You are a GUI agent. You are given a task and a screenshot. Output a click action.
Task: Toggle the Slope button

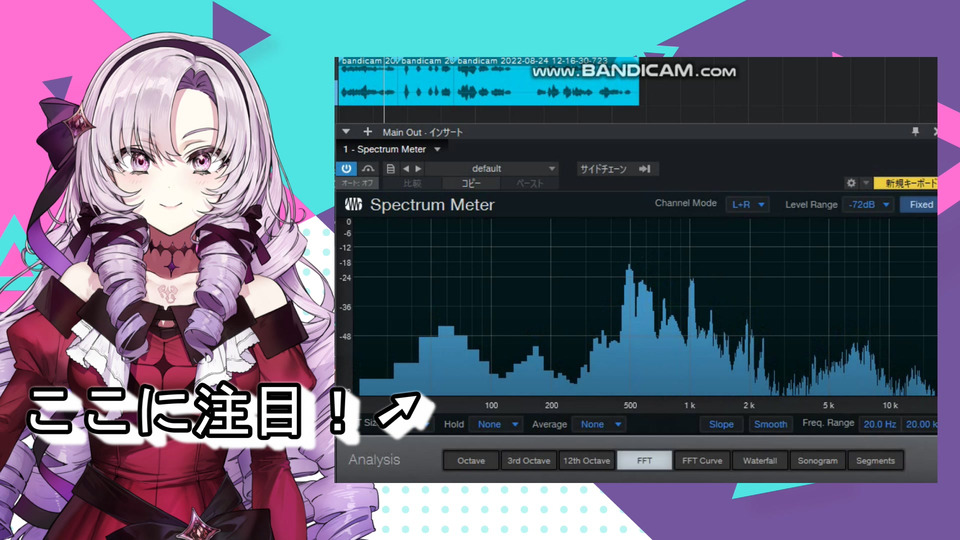pos(721,424)
